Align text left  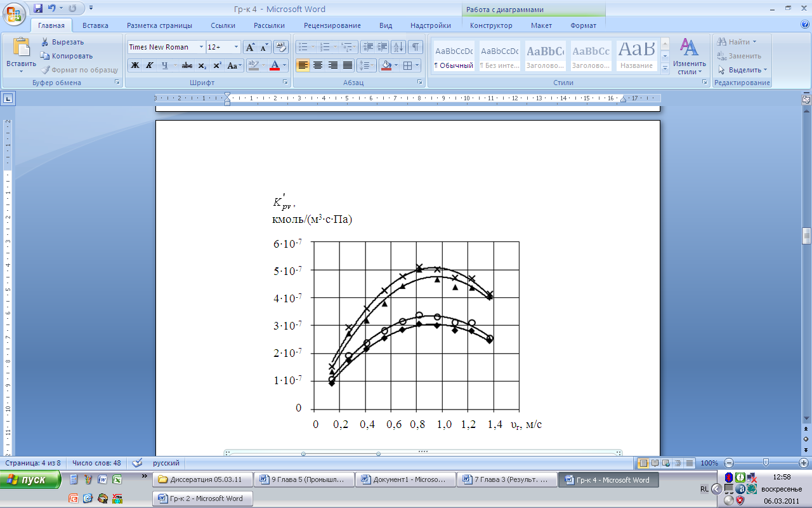303,65
